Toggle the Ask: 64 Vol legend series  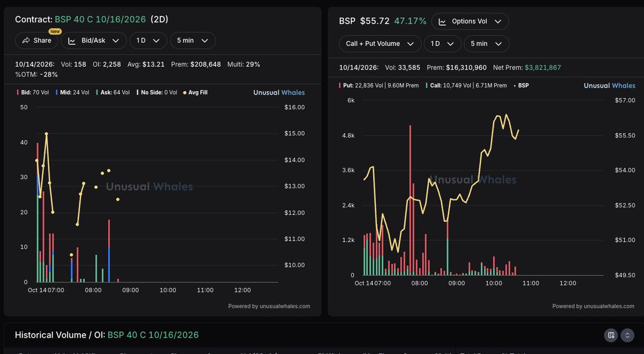point(113,92)
